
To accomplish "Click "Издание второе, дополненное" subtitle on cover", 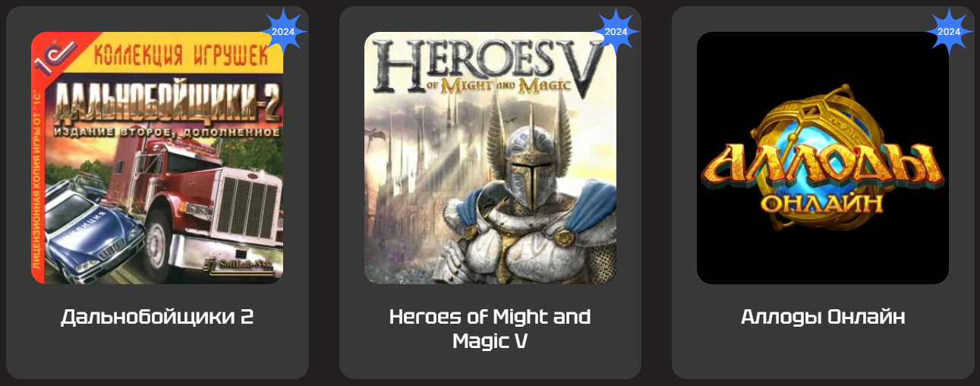I will tap(167, 131).
